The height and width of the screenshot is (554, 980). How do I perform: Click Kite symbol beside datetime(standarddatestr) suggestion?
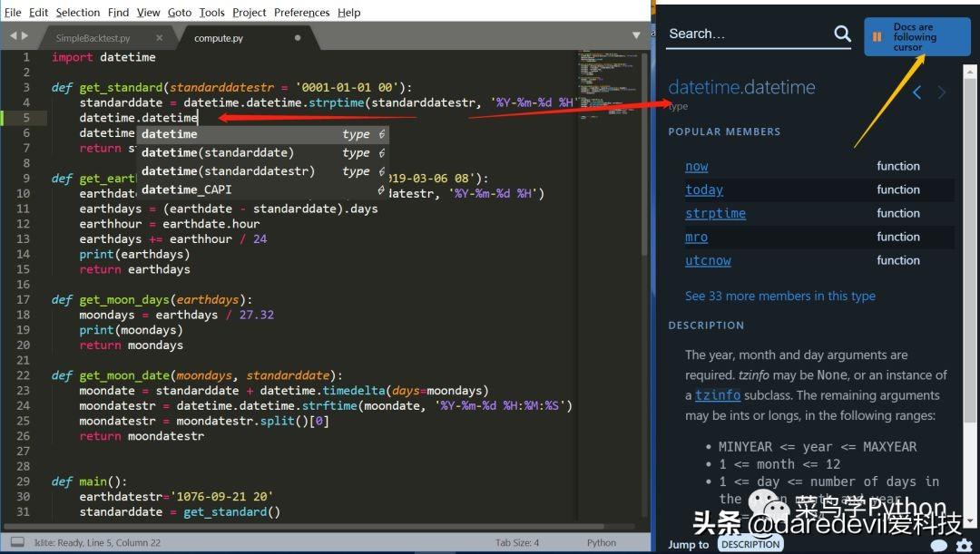(381, 171)
